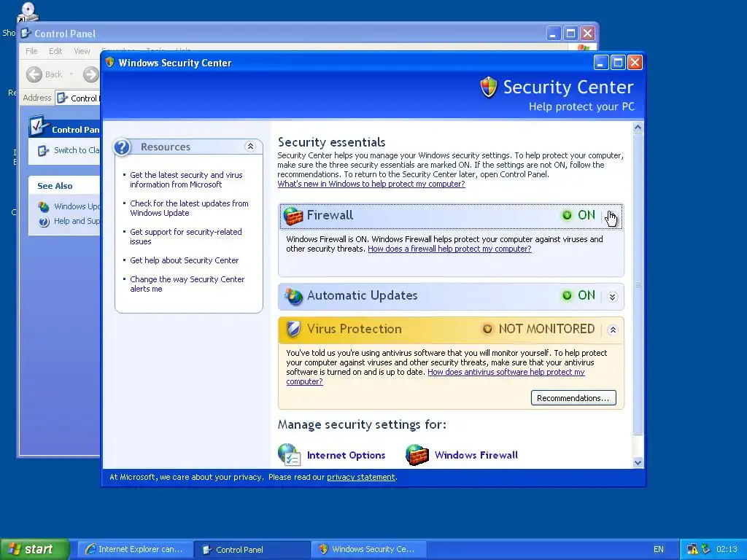
Task: Open the File menu in Control Panel
Action: click(31, 51)
